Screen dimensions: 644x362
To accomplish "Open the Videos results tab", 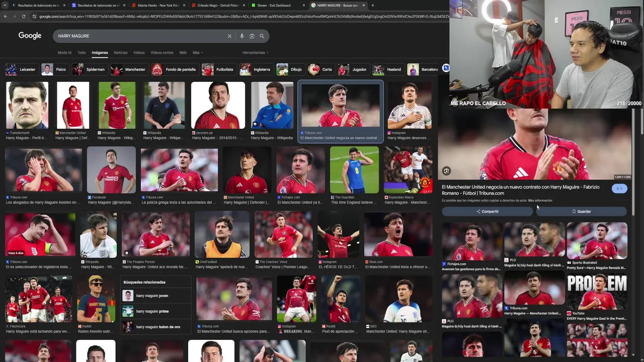I will pos(139,52).
